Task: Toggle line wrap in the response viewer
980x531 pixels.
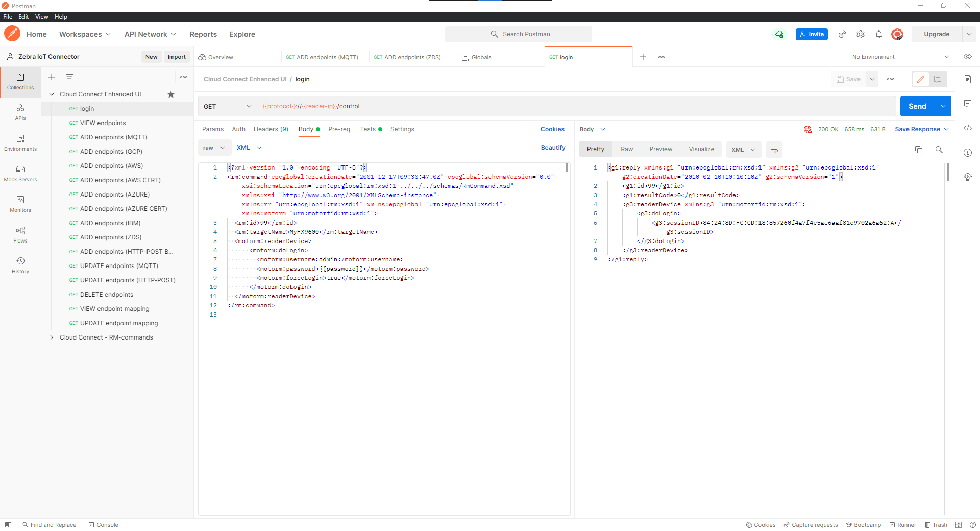Action: click(x=774, y=150)
